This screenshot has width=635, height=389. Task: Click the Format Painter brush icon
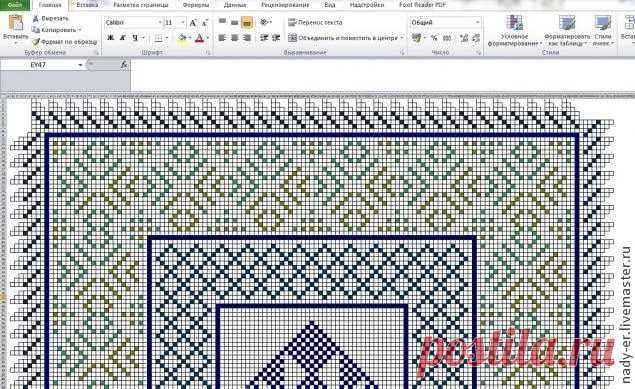tap(36, 41)
